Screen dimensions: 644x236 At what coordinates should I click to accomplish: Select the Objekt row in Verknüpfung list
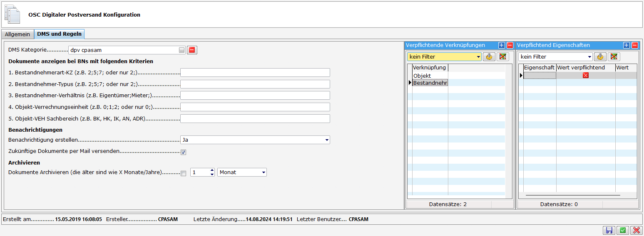coord(422,76)
